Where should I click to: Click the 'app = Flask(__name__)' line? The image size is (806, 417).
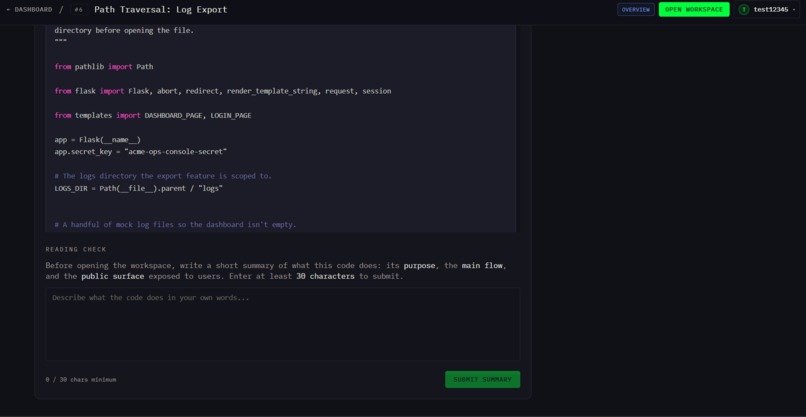[98, 139]
